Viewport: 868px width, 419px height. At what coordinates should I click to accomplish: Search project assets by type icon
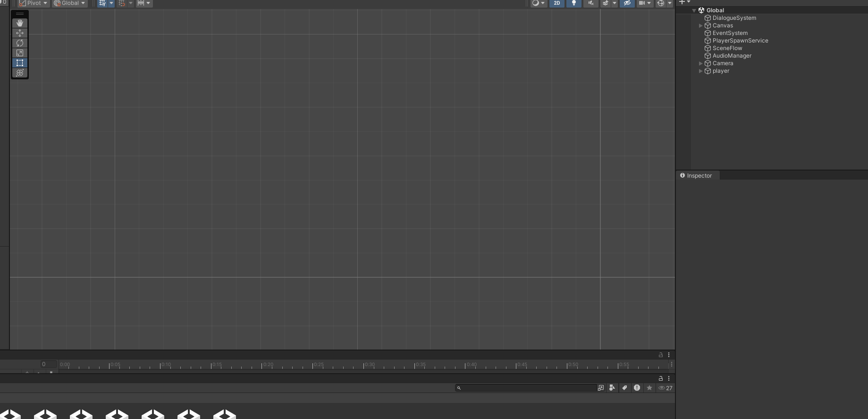pyautogui.click(x=612, y=388)
